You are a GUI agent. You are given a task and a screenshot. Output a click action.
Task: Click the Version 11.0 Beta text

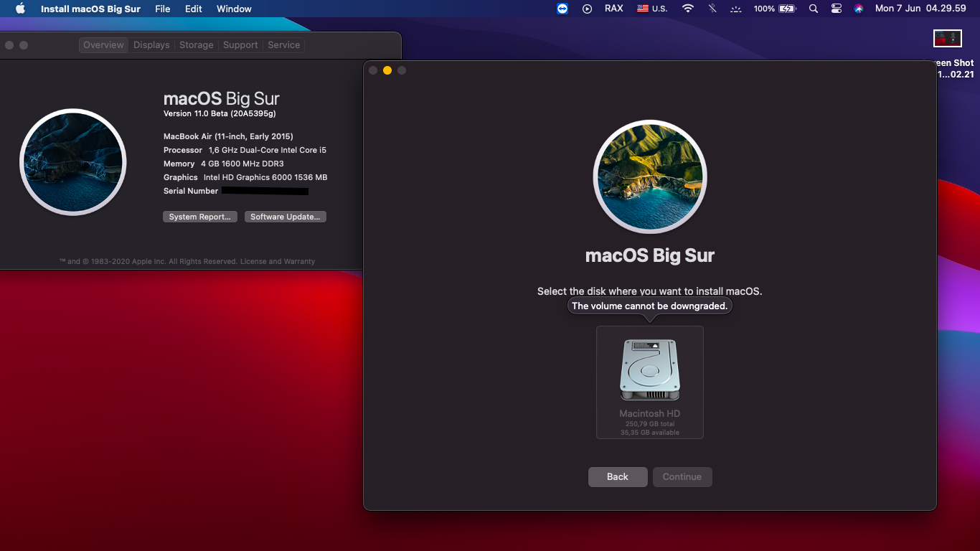[x=220, y=113]
